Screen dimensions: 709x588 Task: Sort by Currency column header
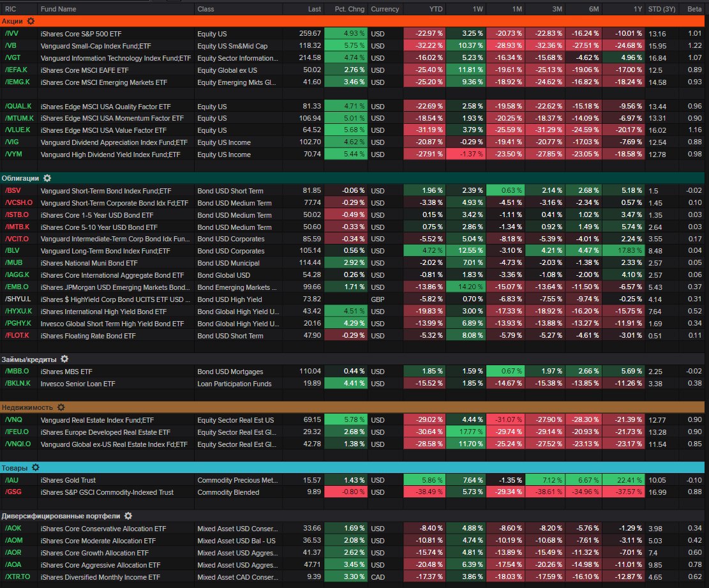(x=385, y=9)
